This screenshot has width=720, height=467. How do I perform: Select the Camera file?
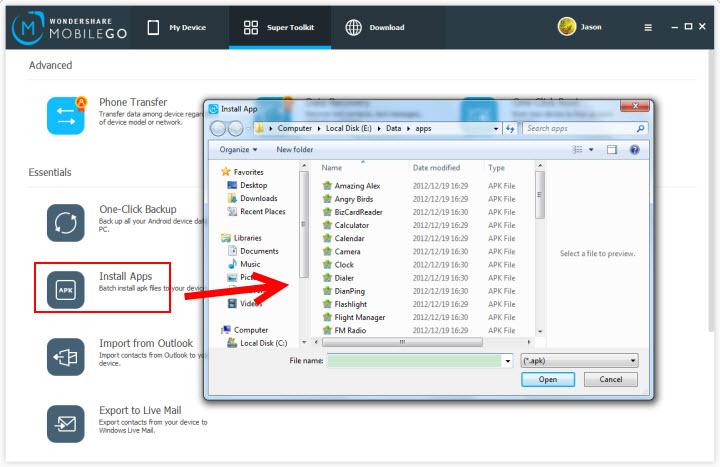pyautogui.click(x=347, y=252)
